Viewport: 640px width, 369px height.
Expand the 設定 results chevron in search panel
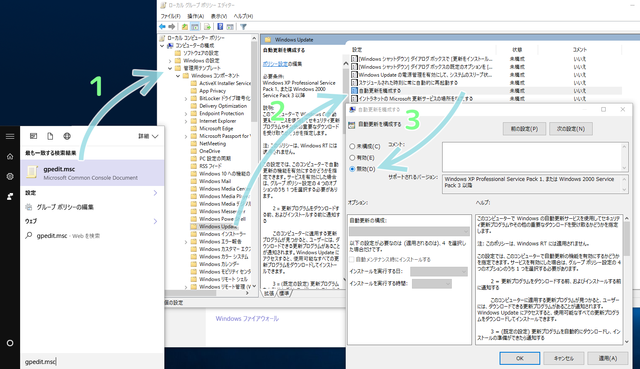pos(155,193)
